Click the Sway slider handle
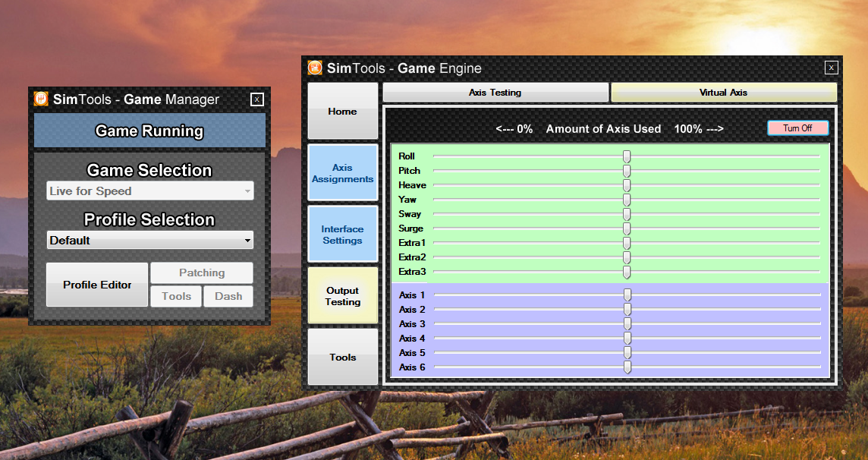 click(x=627, y=213)
